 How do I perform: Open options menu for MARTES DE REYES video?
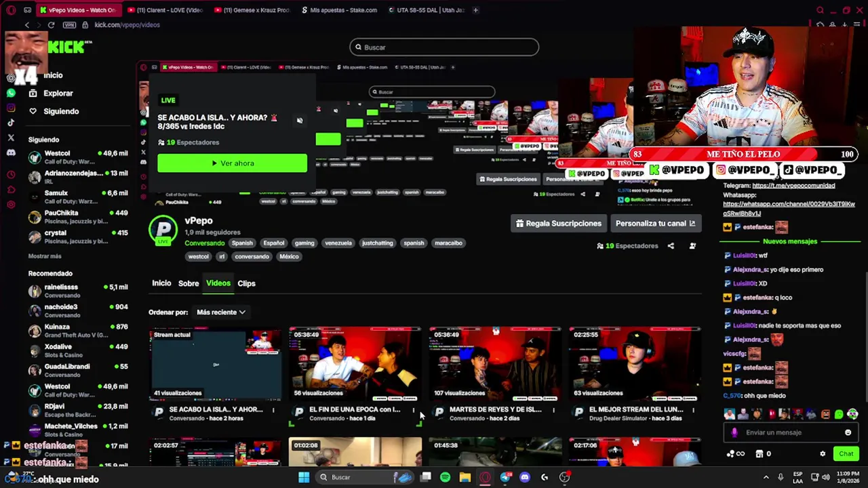(x=553, y=410)
